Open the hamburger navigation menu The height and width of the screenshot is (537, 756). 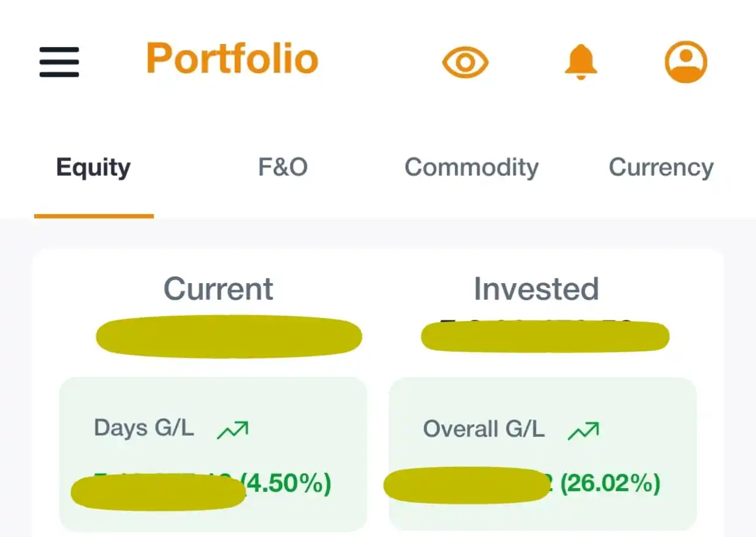(x=59, y=62)
